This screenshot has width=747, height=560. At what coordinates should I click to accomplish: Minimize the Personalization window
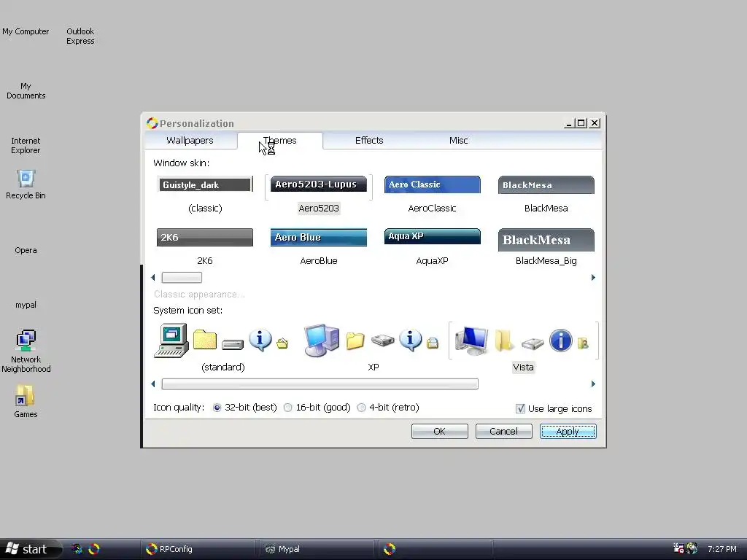pyautogui.click(x=568, y=123)
